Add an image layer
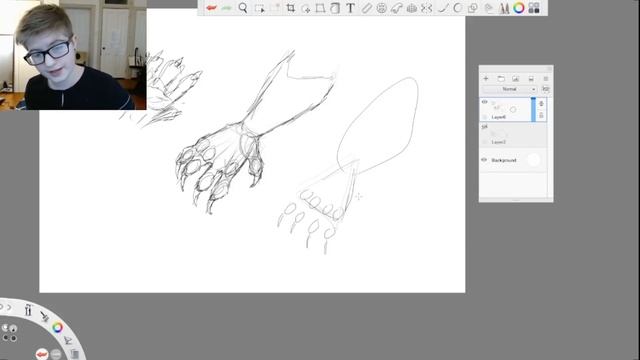Image resolution: width=640 pixels, height=360 pixels. 516,78
